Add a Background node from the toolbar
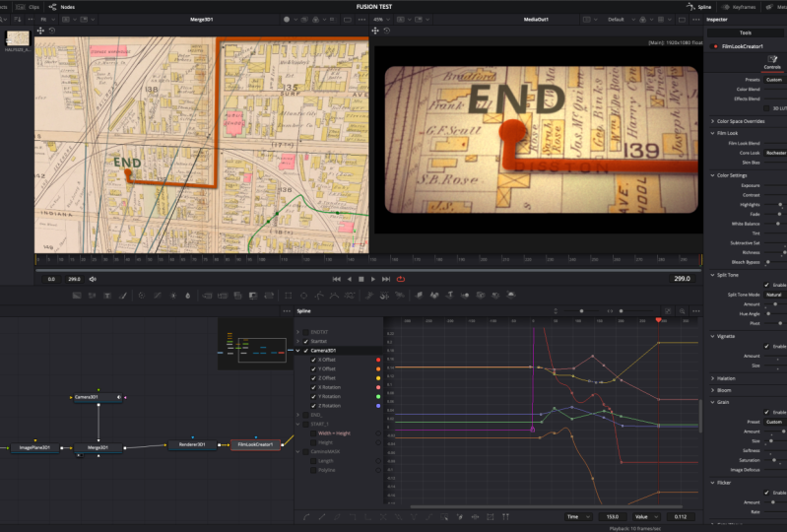This screenshot has width=787, height=532. (x=77, y=296)
